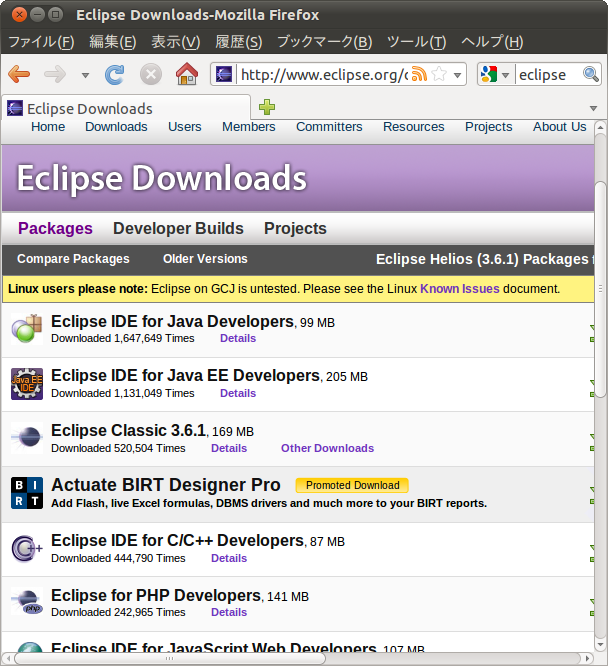The width and height of the screenshot is (608, 666).
Task: Open the Eclipse Classic 3.6.1 title link
Action: [128, 430]
